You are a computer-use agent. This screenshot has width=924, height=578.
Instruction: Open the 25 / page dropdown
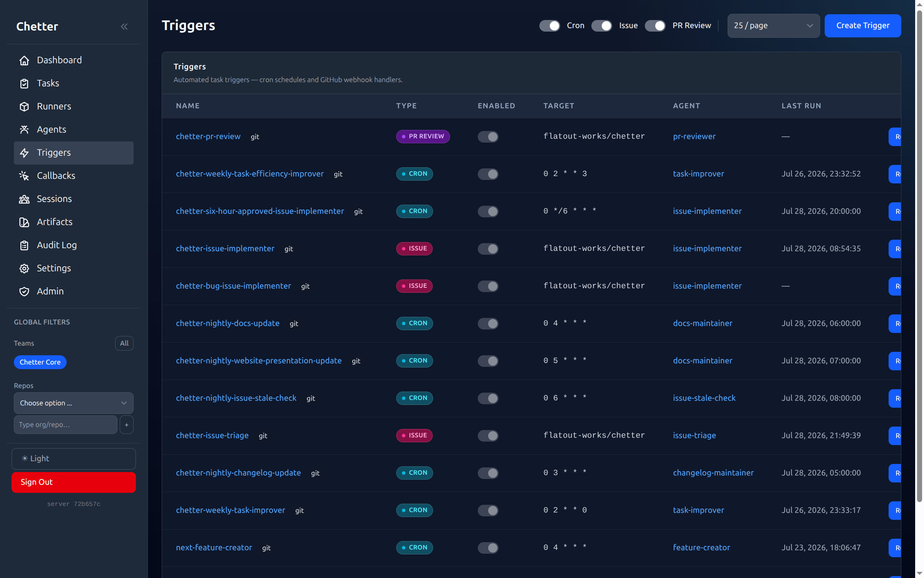[x=773, y=26]
